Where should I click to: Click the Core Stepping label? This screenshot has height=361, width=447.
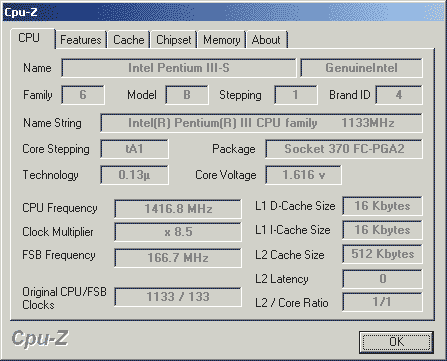point(56,149)
